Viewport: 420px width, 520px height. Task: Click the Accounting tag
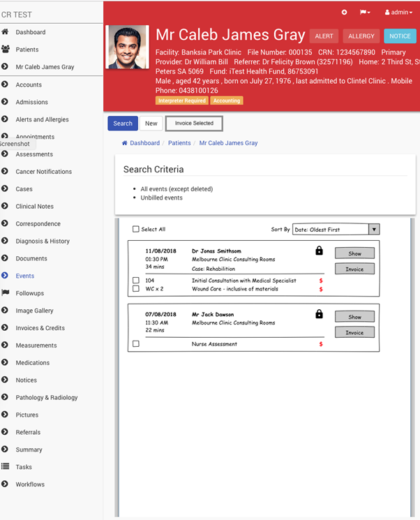click(x=227, y=101)
